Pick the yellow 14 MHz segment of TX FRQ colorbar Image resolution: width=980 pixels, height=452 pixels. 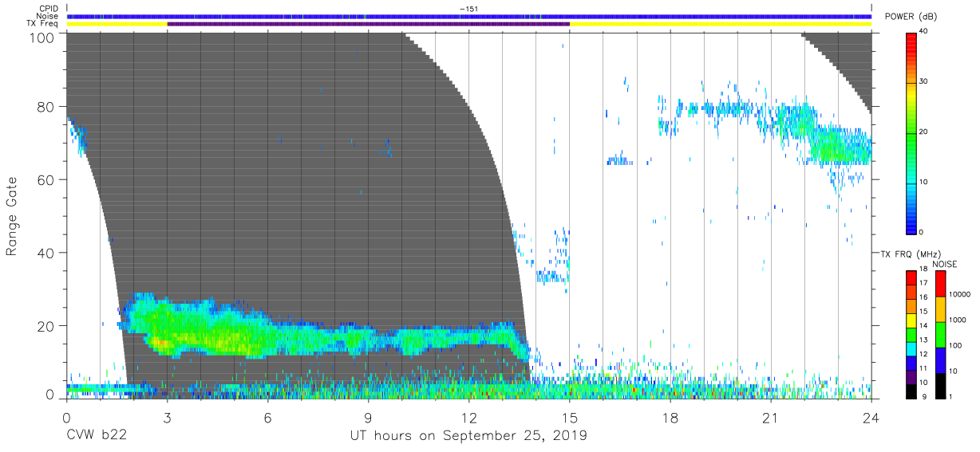[911, 320]
